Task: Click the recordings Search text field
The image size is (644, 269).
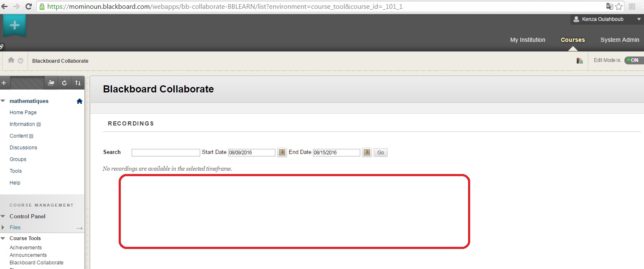Action: (165, 153)
